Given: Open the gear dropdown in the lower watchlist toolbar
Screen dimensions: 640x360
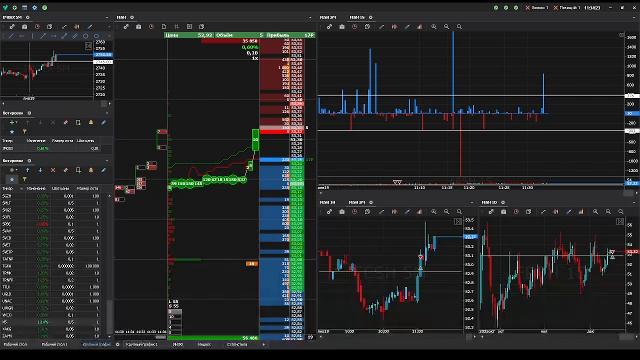Looking at the screenshot, I should (13, 170).
